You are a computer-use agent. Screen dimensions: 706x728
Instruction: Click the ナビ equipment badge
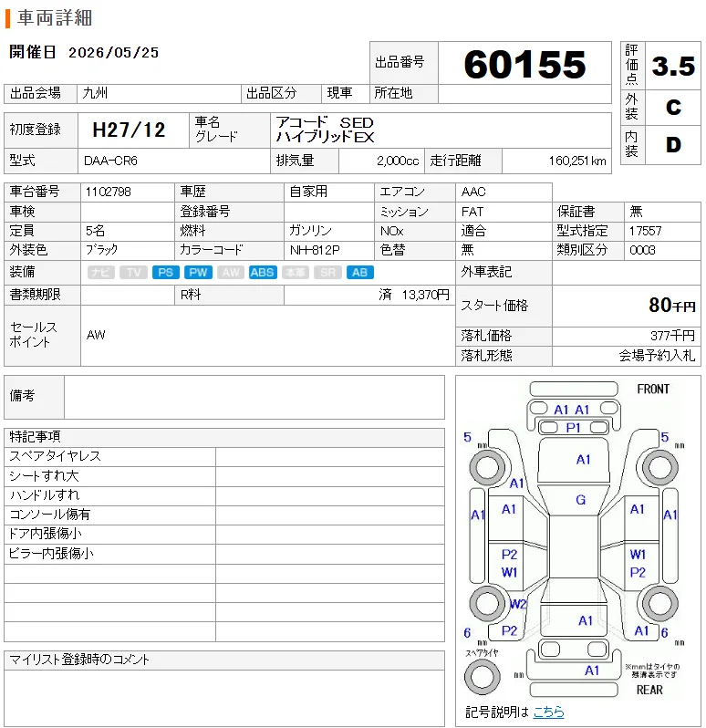click(x=100, y=273)
